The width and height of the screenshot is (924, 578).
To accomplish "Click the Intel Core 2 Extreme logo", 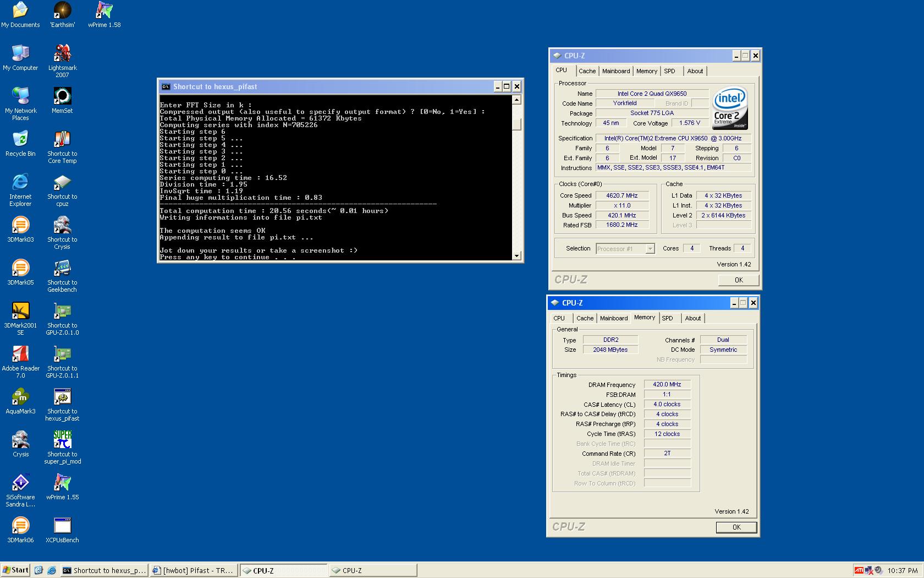I will [x=730, y=108].
